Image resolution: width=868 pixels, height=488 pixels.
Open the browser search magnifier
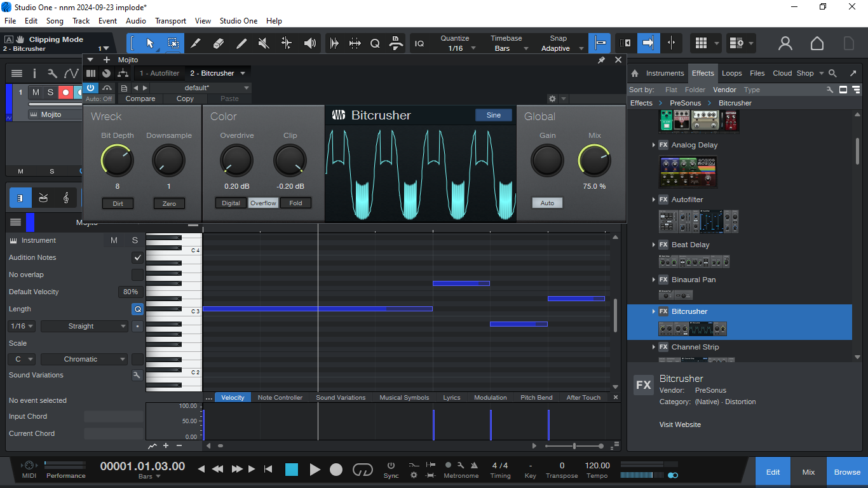[x=833, y=73]
